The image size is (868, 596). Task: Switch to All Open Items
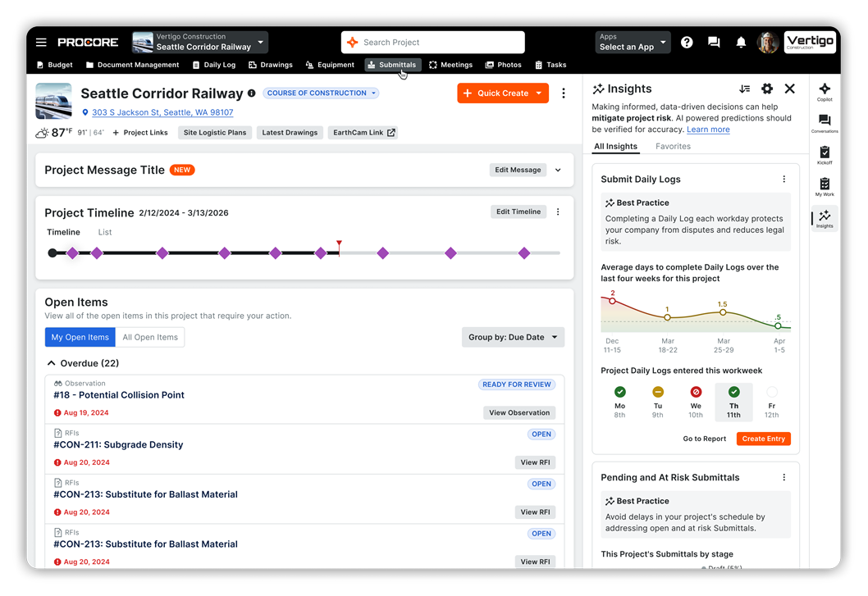tap(150, 337)
